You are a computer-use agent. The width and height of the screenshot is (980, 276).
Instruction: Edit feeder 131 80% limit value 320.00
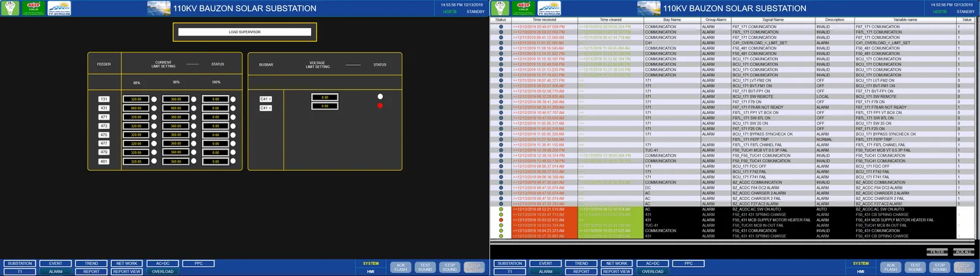pos(135,99)
